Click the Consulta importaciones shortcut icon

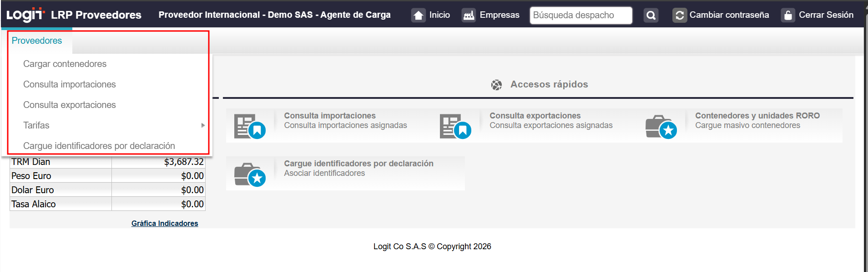pos(250,126)
